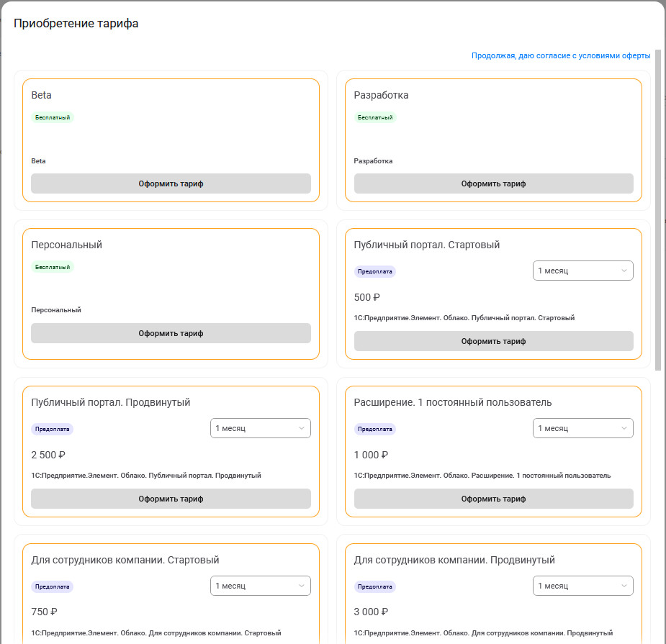Click description 1С:Предприятие.Элемент. Облако. Для сотрудников компании. Продвинутый
Screen dimensions: 666x644
(483, 632)
